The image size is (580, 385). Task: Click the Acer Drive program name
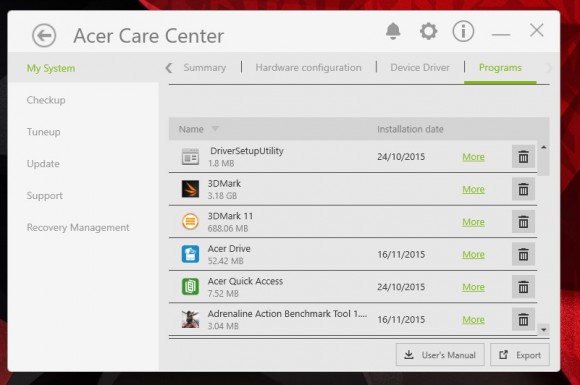click(229, 249)
